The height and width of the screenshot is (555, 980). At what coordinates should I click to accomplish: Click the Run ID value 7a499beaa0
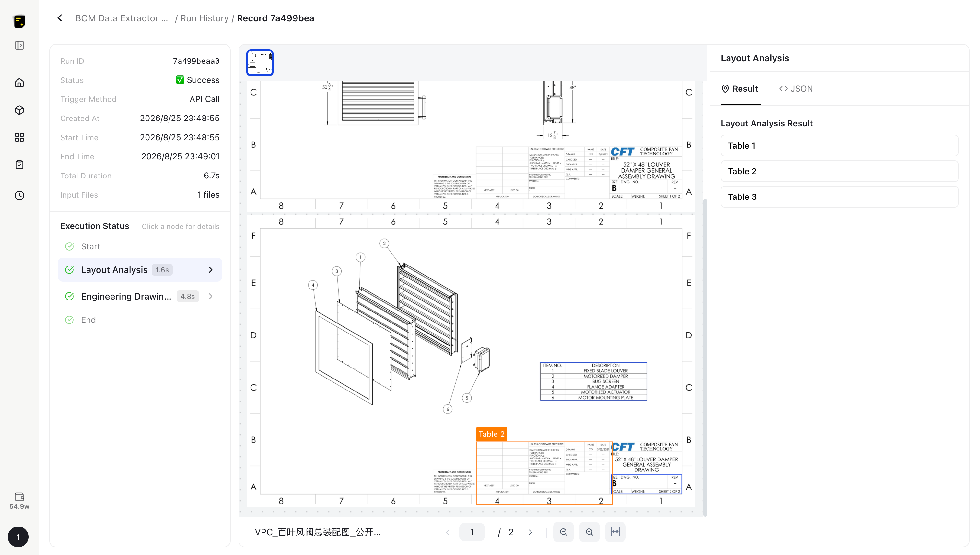point(196,61)
